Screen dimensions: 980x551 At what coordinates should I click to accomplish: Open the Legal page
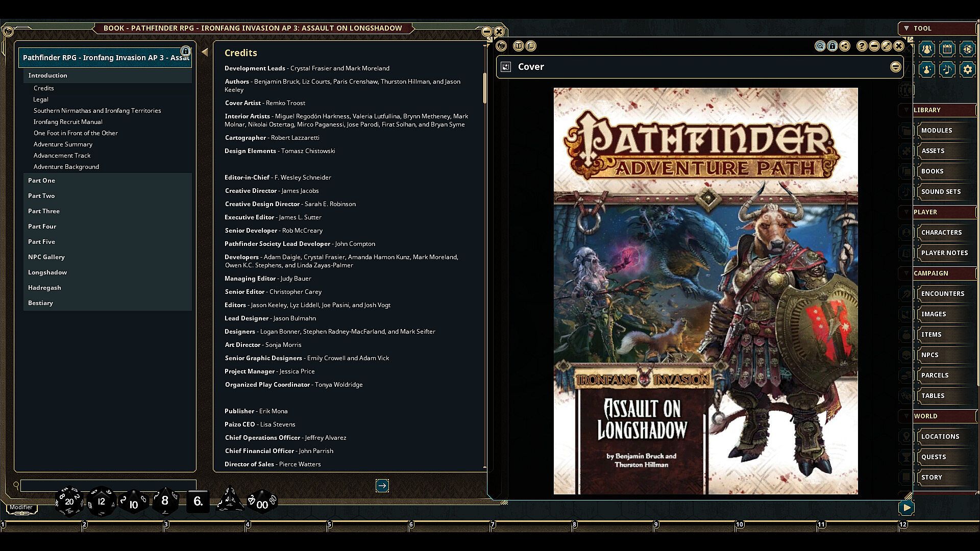(41, 99)
